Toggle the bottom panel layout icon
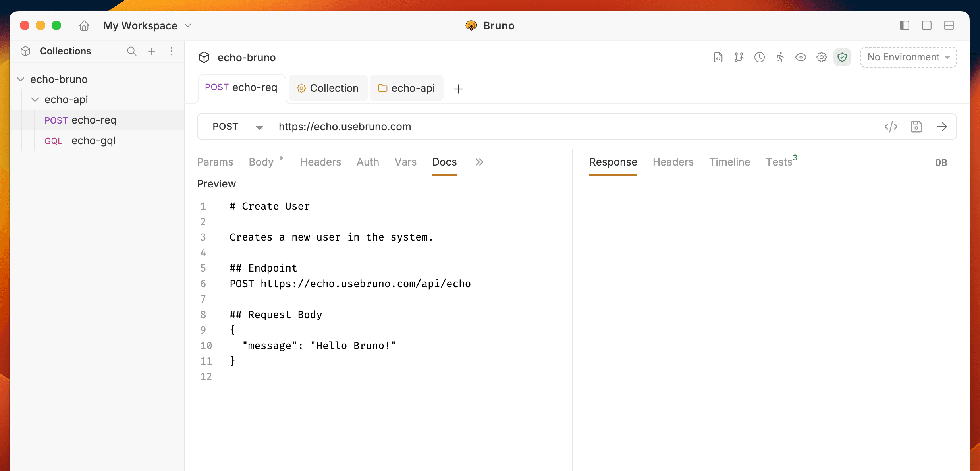The image size is (980, 471). click(927, 25)
